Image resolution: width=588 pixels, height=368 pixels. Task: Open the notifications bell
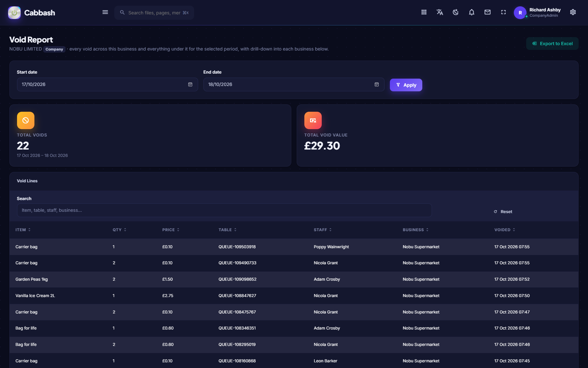(471, 12)
